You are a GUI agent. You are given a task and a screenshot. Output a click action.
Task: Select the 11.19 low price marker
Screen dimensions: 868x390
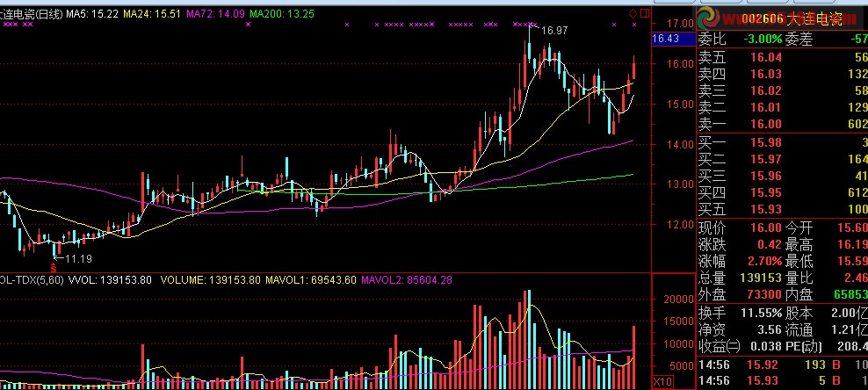click(77, 258)
